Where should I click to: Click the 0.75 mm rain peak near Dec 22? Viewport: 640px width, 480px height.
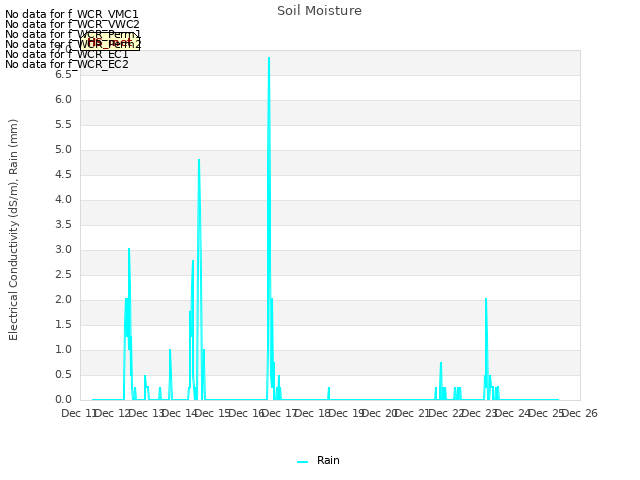click(441, 364)
